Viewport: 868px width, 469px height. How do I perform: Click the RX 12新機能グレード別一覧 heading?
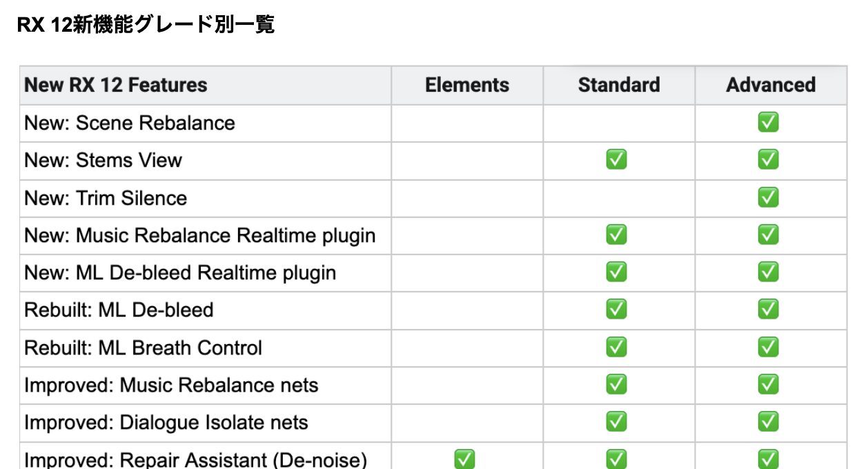coord(146,26)
